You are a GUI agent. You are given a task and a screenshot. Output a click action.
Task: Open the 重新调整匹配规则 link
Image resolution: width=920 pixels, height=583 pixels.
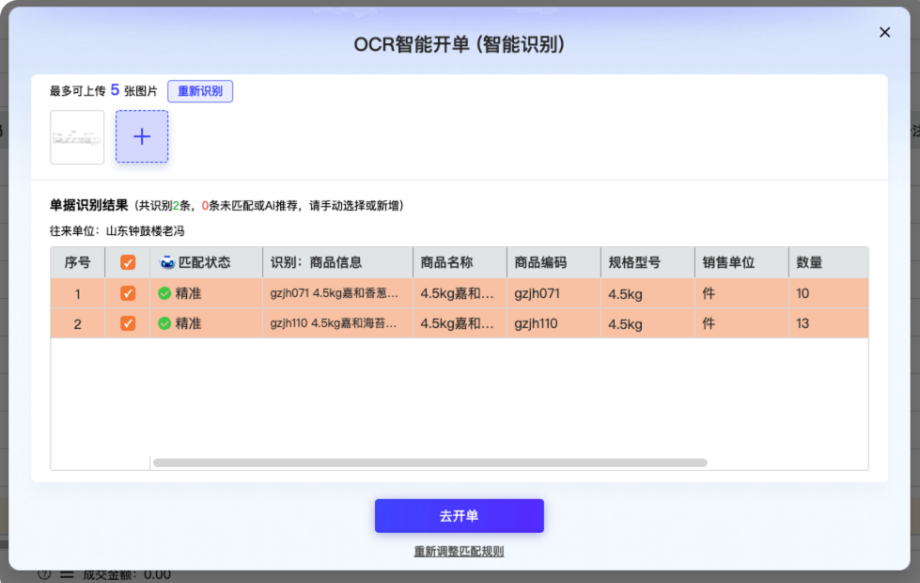[x=459, y=551]
